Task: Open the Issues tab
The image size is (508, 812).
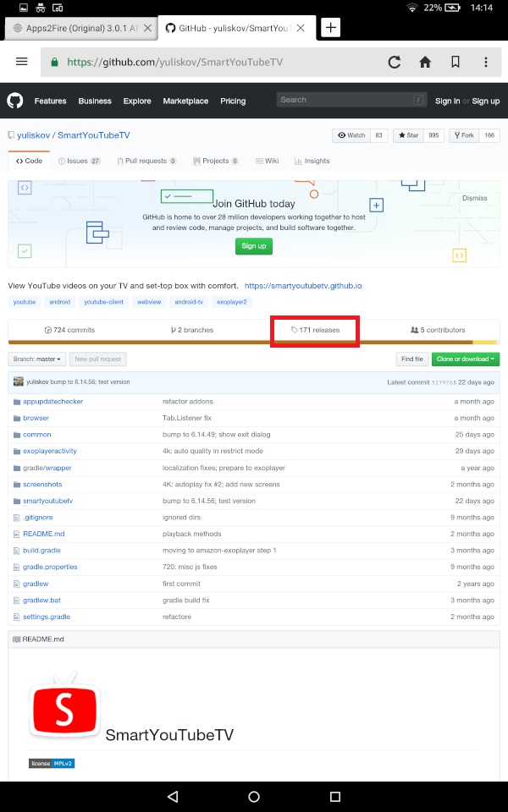Action: (x=80, y=161)
